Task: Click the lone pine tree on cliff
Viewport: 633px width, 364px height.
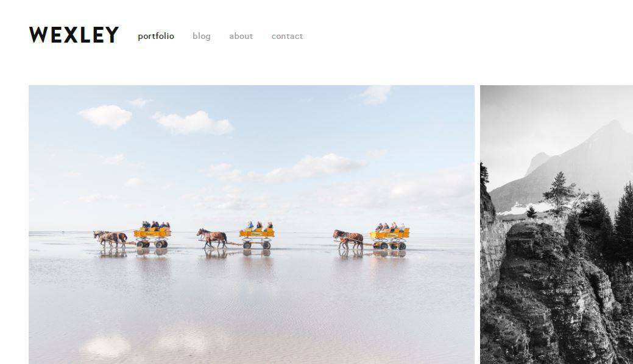Action: (559, 194)
